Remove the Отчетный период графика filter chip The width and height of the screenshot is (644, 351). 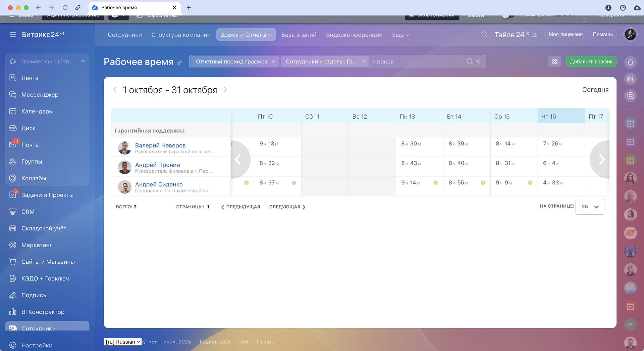(274, 61)
